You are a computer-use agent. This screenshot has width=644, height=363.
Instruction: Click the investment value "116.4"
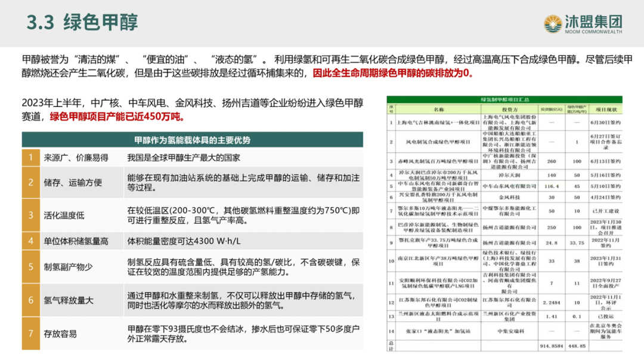click(552, 186)
